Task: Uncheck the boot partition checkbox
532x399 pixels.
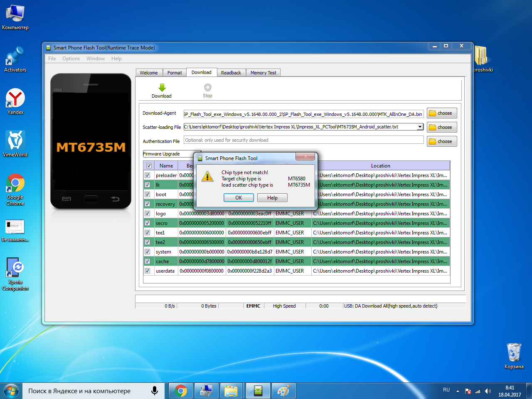Action: tap(147, 194)
